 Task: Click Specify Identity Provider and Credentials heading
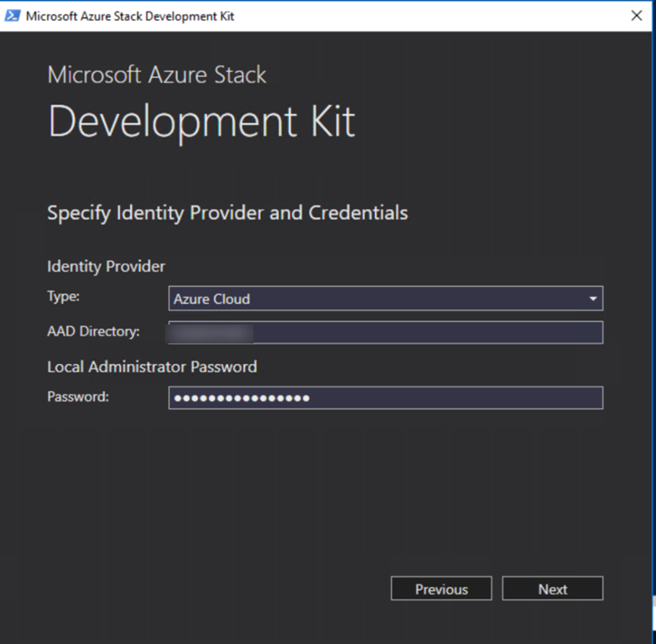coord(227,213)
